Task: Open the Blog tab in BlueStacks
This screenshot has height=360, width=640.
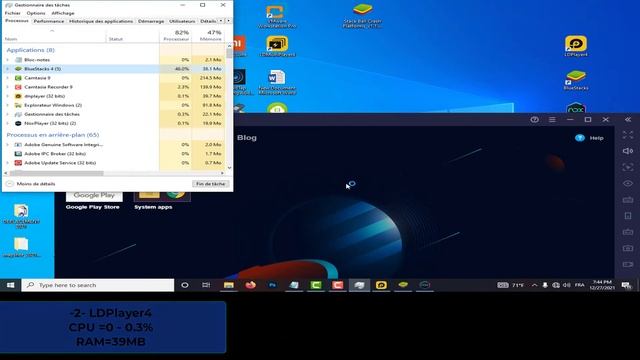Action: point(247,138)
